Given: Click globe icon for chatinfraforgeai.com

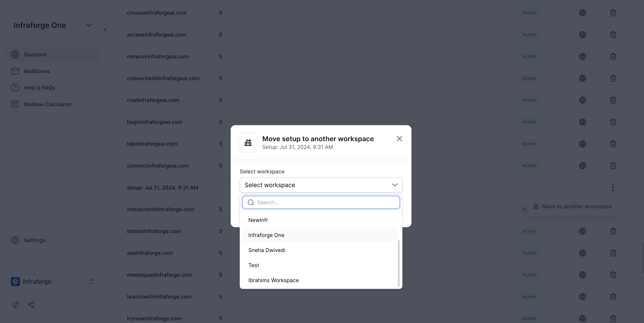Looking at the screenshot, I should tap(582, 100).
